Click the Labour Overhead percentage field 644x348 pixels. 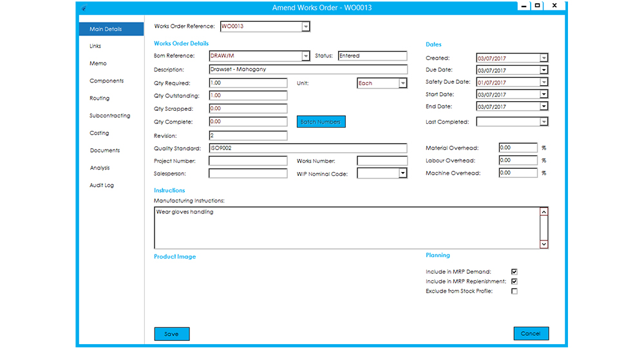pyautogui.click(x=518, y=160)
